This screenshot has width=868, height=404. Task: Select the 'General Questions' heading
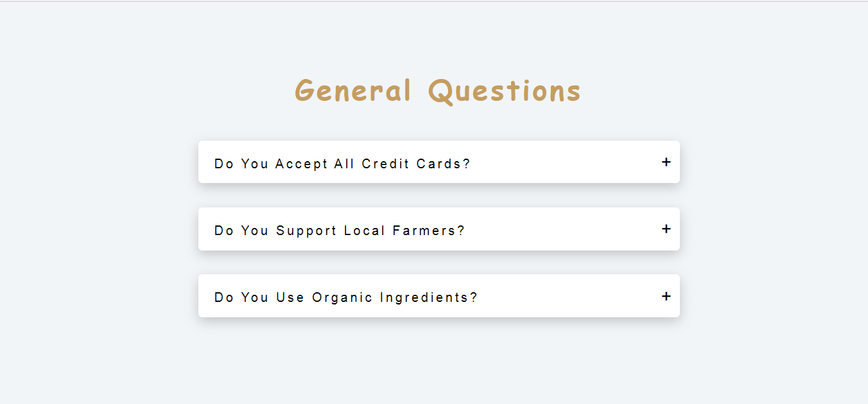coord(438,91)
